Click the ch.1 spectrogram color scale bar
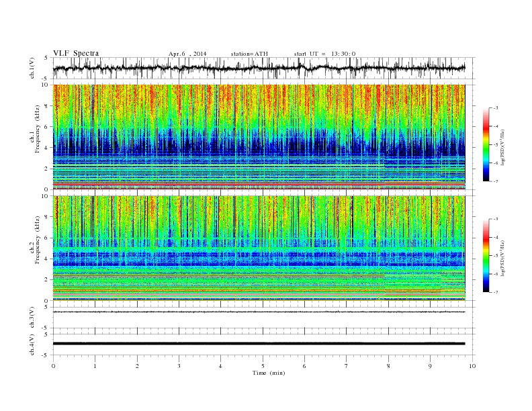 486,144
